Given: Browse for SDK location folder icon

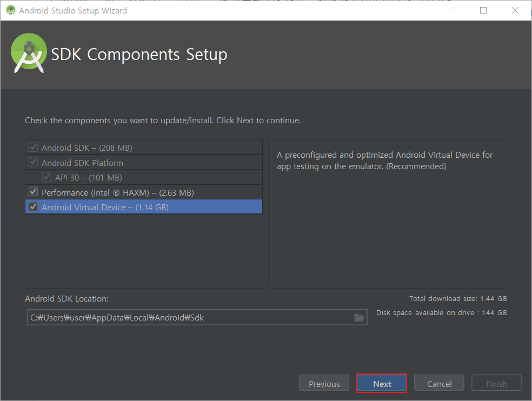Looking at the screenshot, I should tap(358, 318).
